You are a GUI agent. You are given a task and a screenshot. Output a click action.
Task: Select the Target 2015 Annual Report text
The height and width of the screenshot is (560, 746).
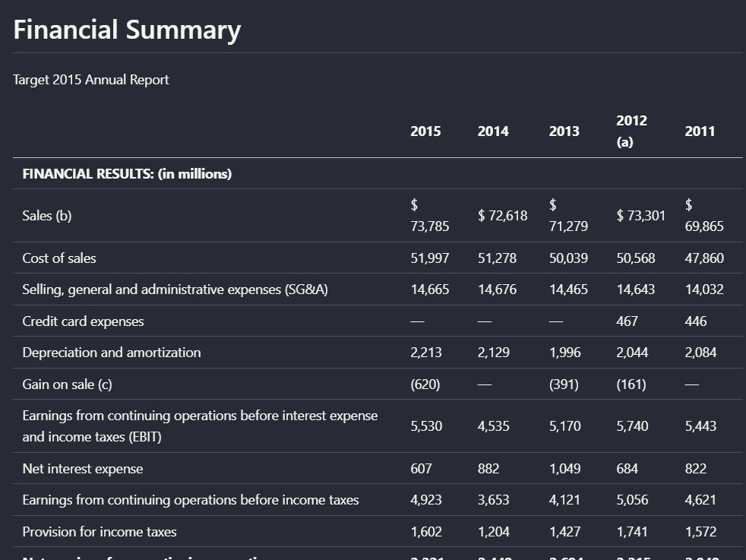(91, 80)
